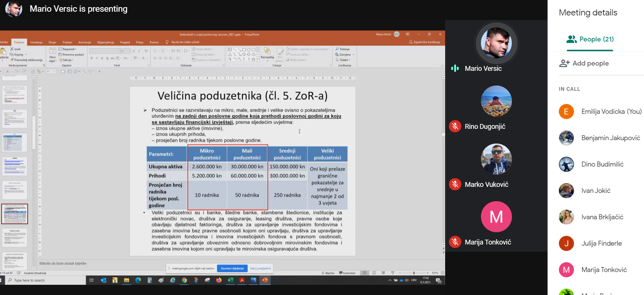Collapse the PowerPoint ribbon

[442, 66]
